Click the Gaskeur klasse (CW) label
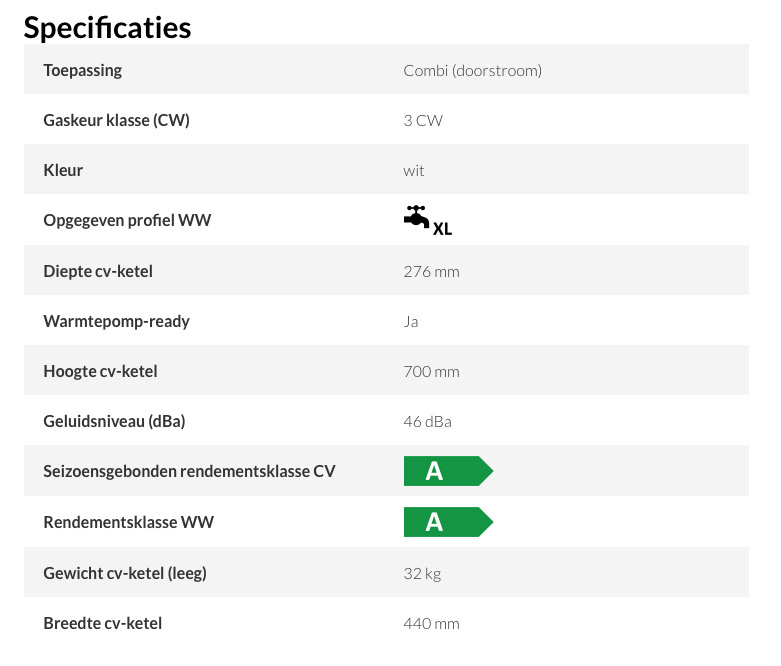This screenshot has width=781, height=666. 117,121
